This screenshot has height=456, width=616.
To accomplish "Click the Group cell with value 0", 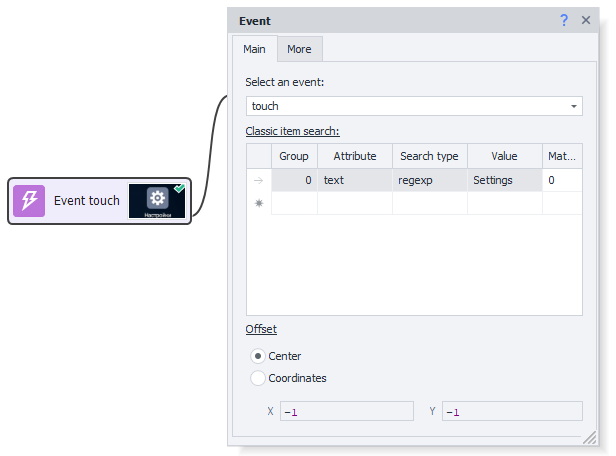I will click(294, 180).
